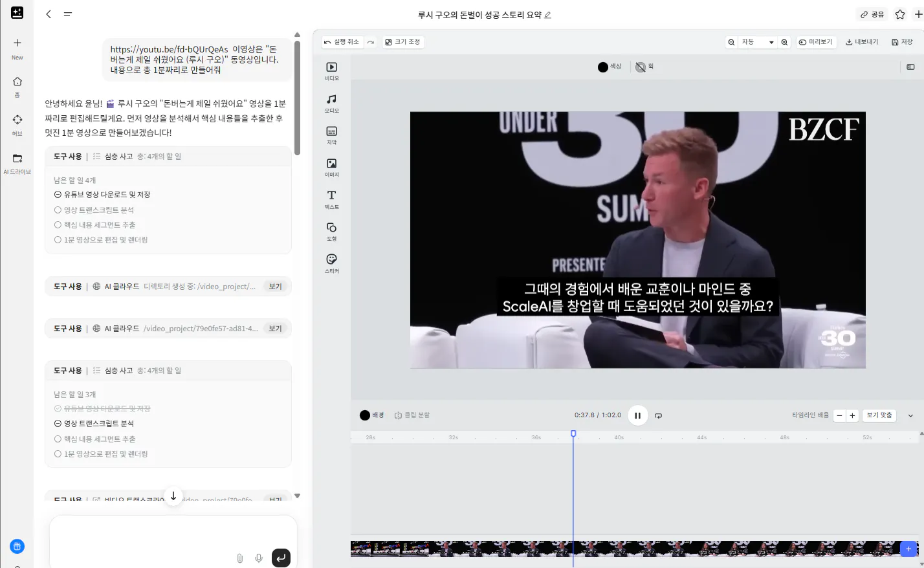Click the redo arrow icon
The height and width of the screenshot is (568, 924).
click(x=371, y=42)
